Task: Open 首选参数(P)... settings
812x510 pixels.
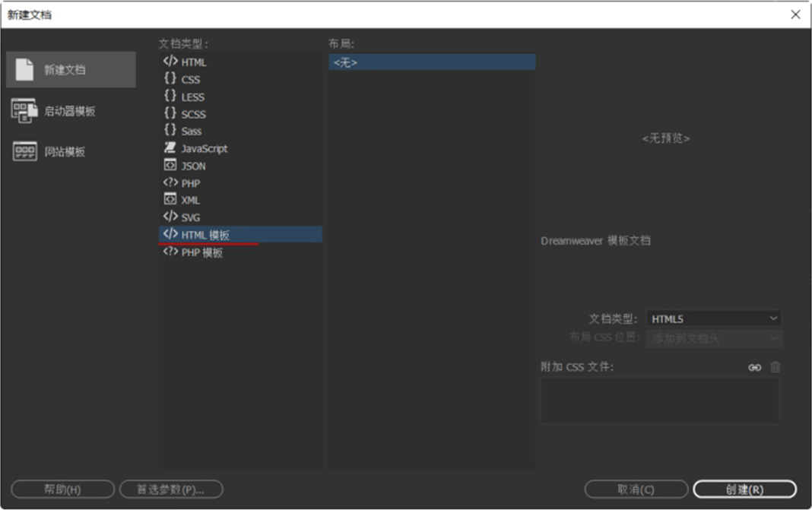Action: pyautogui.click(x=171, y=489)
